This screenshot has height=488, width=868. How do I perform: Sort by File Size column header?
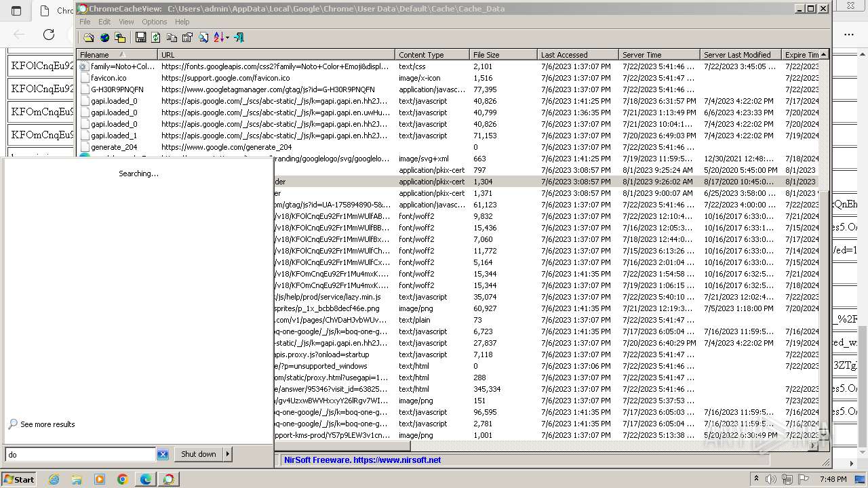click(x=503, y=54)
